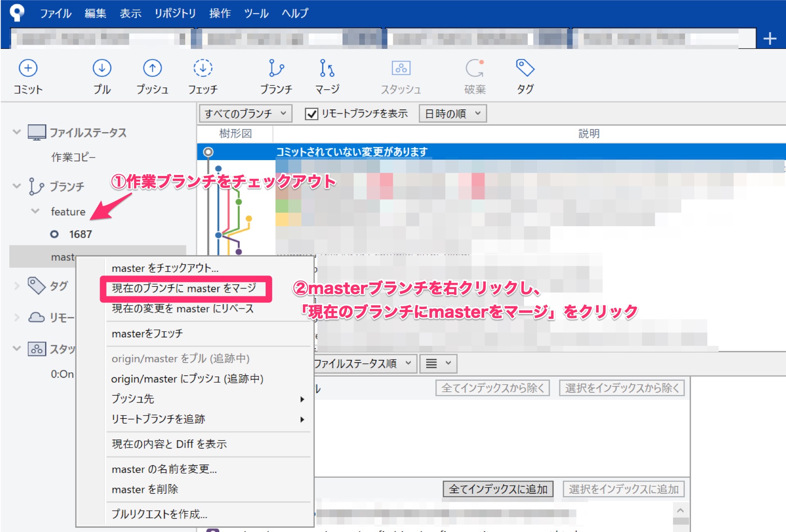Viewport: 786px width, 532px height.
Task: Click the プル (Pull) icon
Action: click(102, 74)
